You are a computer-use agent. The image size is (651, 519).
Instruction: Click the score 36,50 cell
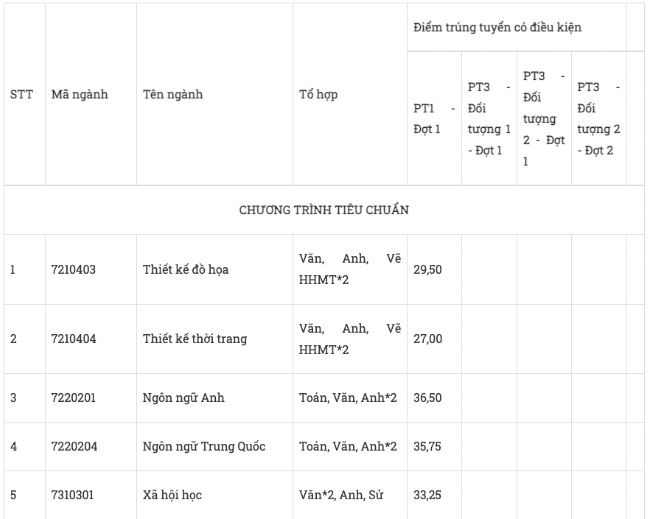(427, 398)
